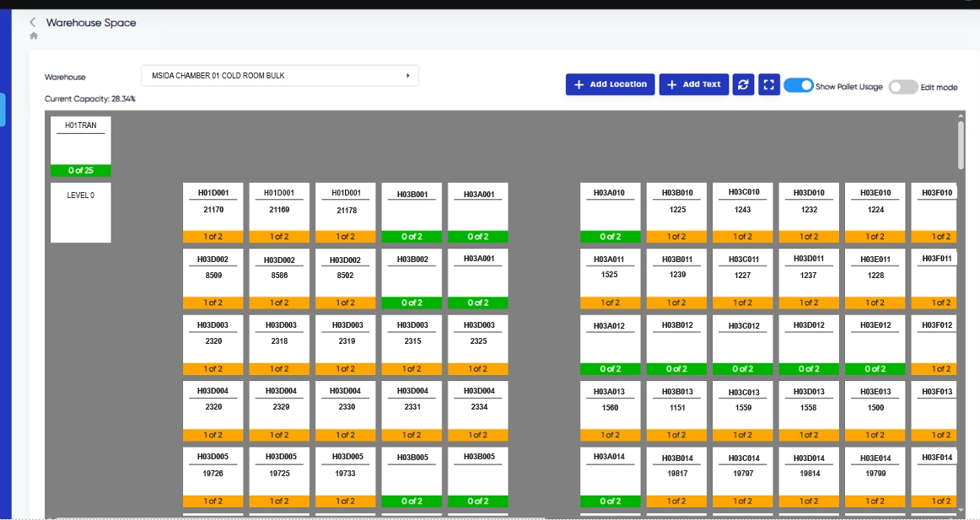Select the H03A013 tile with pallet 1560

click(x=610, y=405)
